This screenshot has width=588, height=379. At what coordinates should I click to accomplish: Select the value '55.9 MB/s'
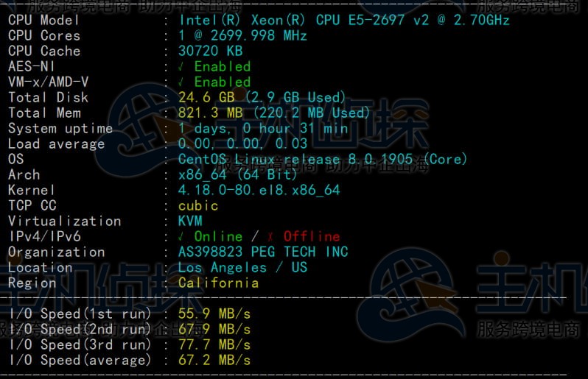click(x=214, y=314)
